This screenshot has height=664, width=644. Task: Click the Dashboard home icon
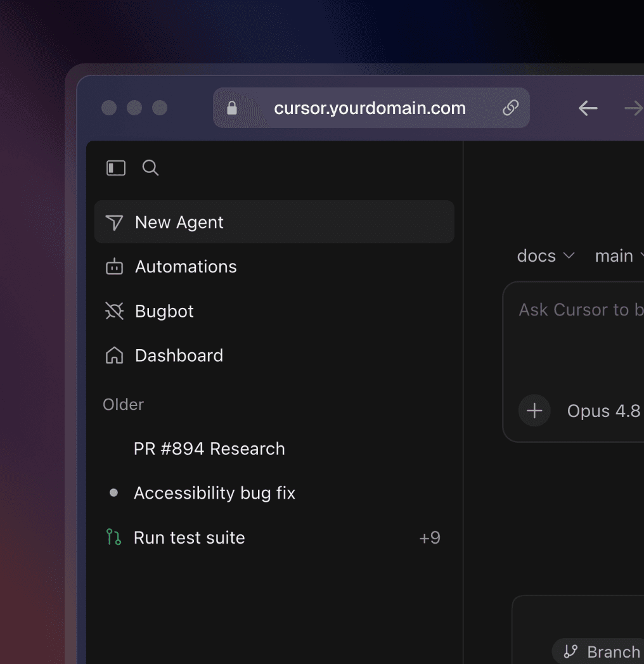(x=114, y=355)
